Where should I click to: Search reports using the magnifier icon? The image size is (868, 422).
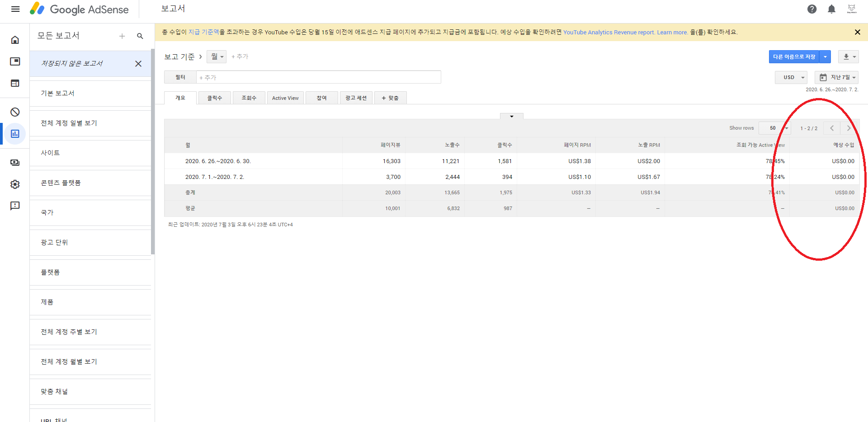point(140,36)
